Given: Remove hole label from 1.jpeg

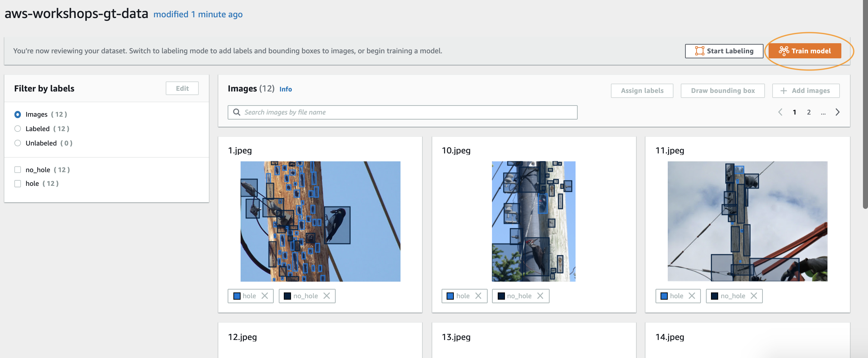Looking at the screenshot, I should pos(265,296).
